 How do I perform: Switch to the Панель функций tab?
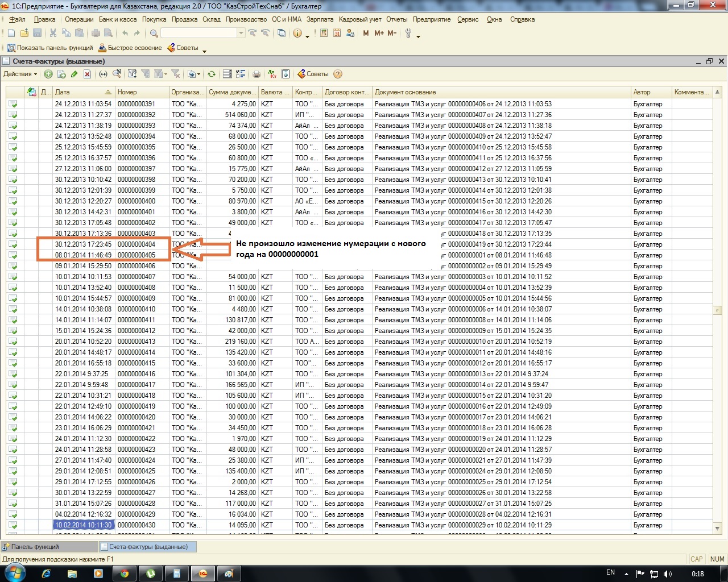tap(49, 547)
